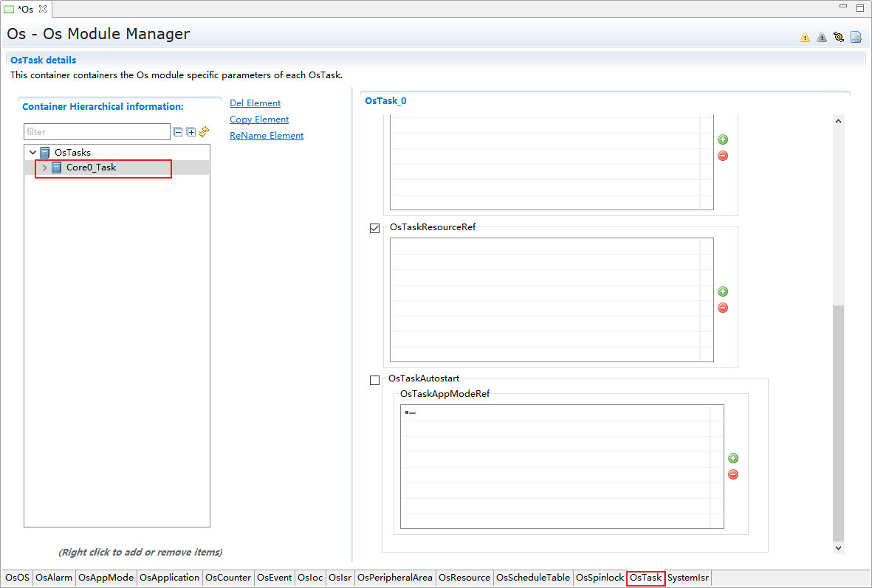Screen dimensions: 872x588
Task: Click the Del Element link
Action: [255, 103]
